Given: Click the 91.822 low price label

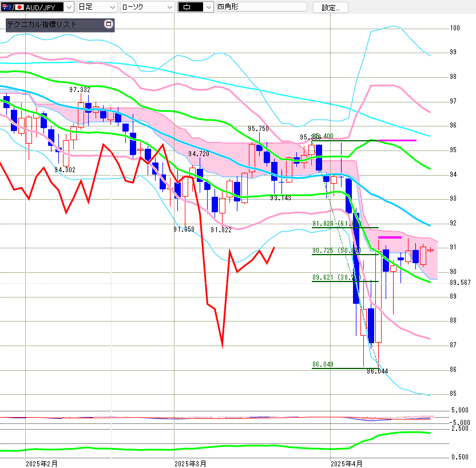Looking at the screenshot, I should pyautogui.click(x=221, y=230).
